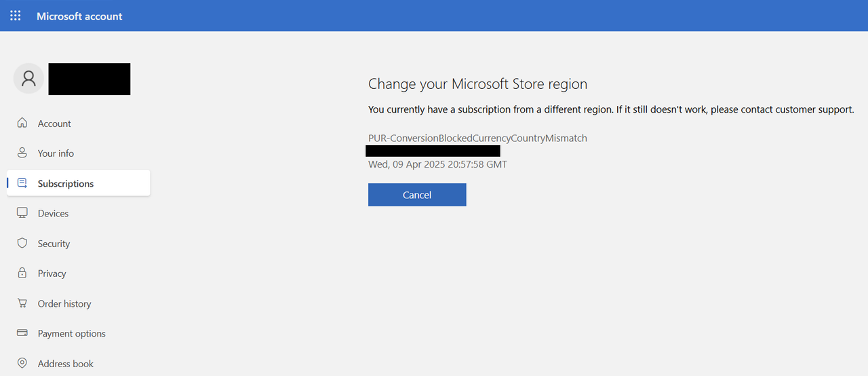Click the 'Change your Microsoft Store region' heading
This screenshot has width=868, height=376.
(477, 84)
